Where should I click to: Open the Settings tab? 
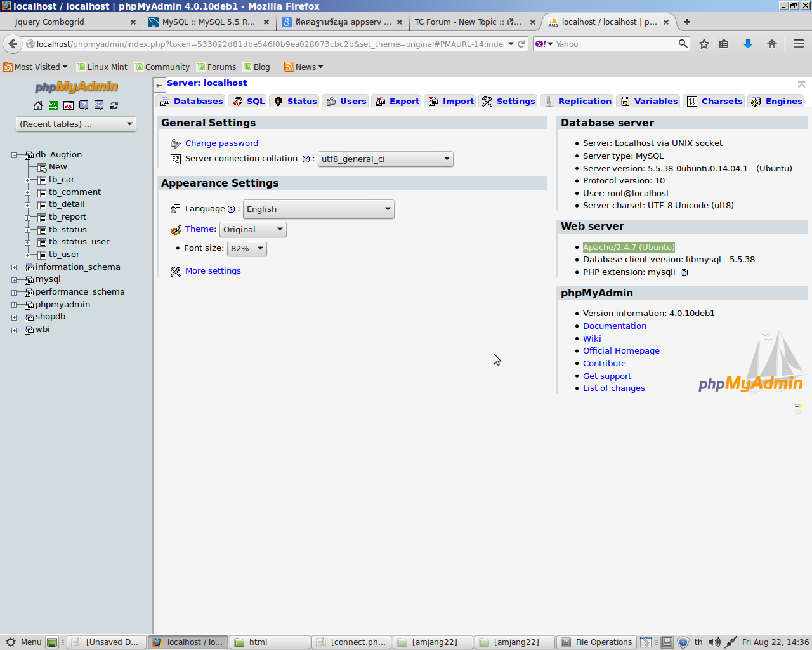click(509, 101)
